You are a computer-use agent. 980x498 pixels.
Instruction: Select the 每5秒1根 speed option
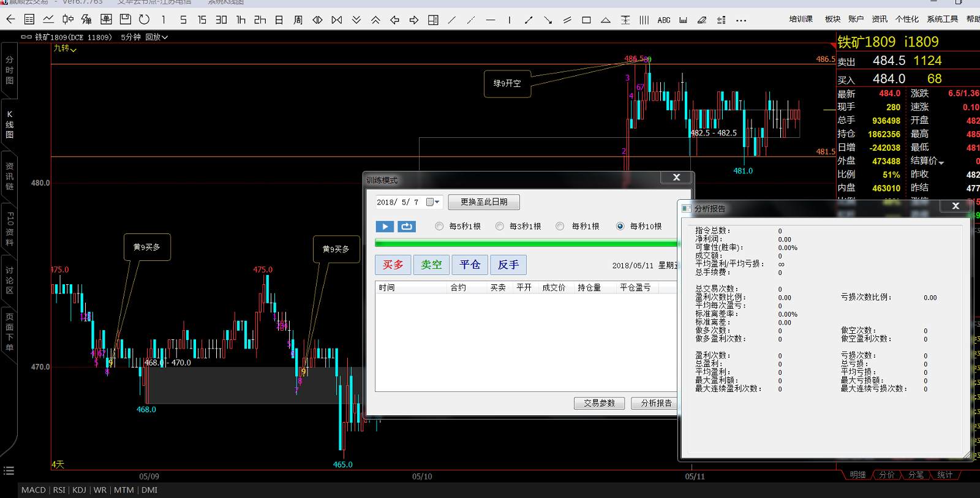(439, 227)
